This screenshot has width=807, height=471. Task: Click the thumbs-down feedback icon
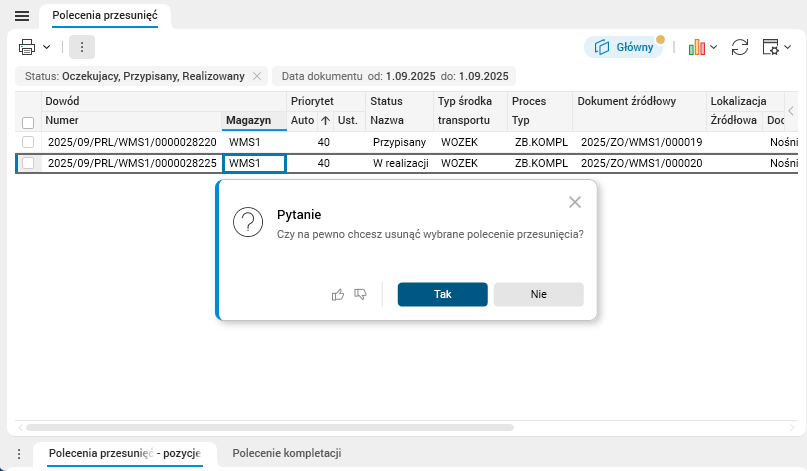click(360, 294)
